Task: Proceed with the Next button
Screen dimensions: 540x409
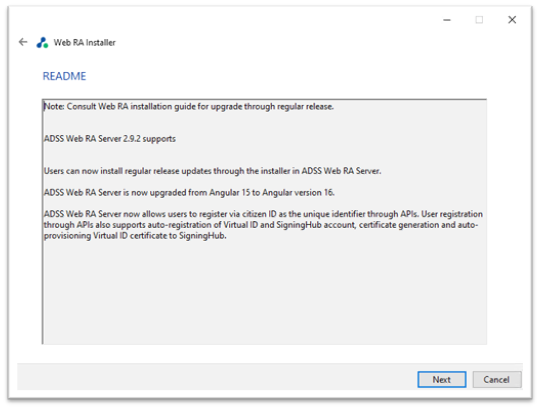Action: point(442,379)
